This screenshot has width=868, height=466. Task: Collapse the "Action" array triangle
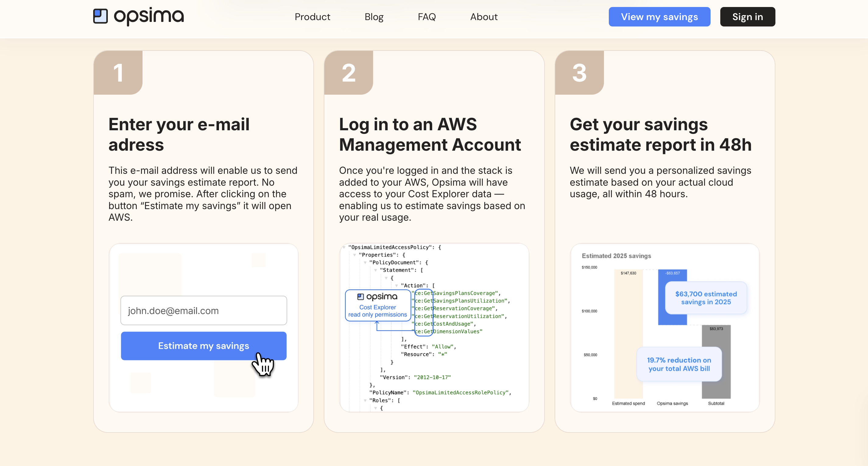pyautogui.click(x=397, y=286)
